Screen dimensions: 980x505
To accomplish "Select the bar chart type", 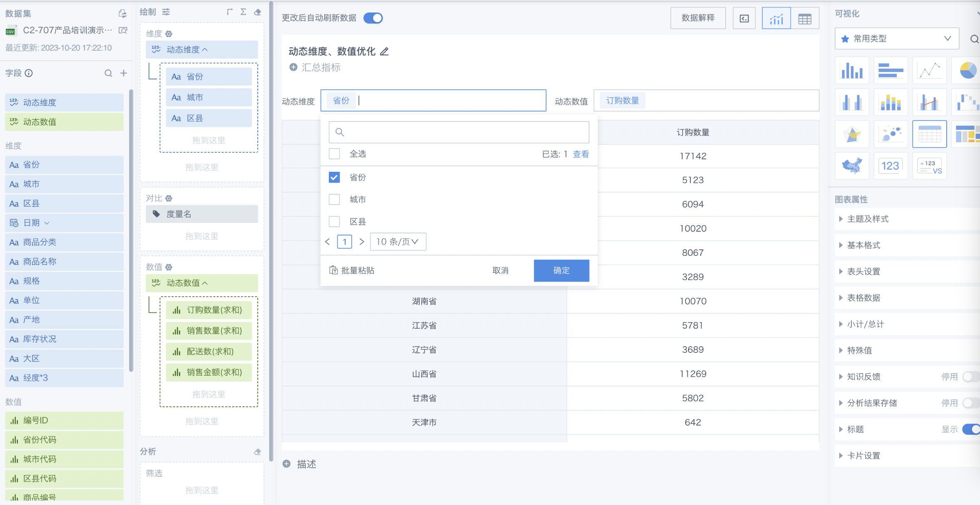I will point(852,70).
